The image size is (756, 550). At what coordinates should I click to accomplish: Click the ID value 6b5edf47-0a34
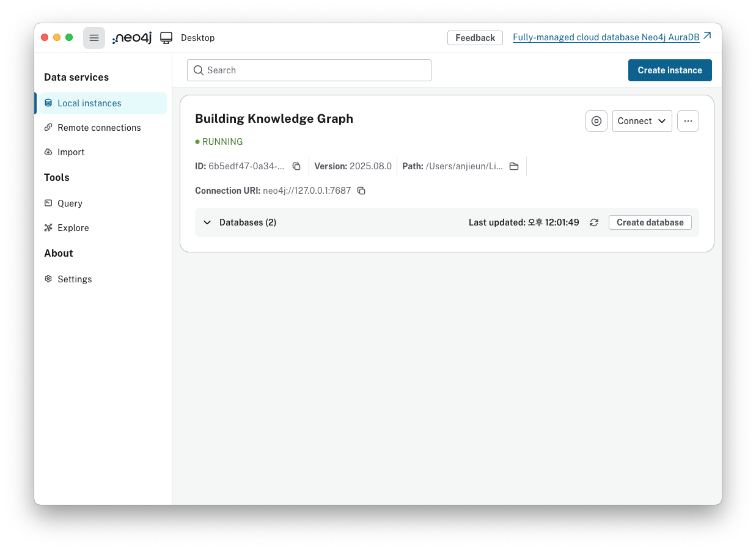click(246, 166)
